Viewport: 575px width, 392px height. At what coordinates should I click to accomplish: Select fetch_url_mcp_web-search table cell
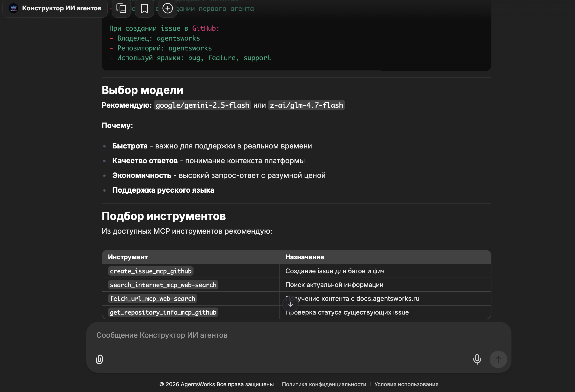tap(152, 299)
